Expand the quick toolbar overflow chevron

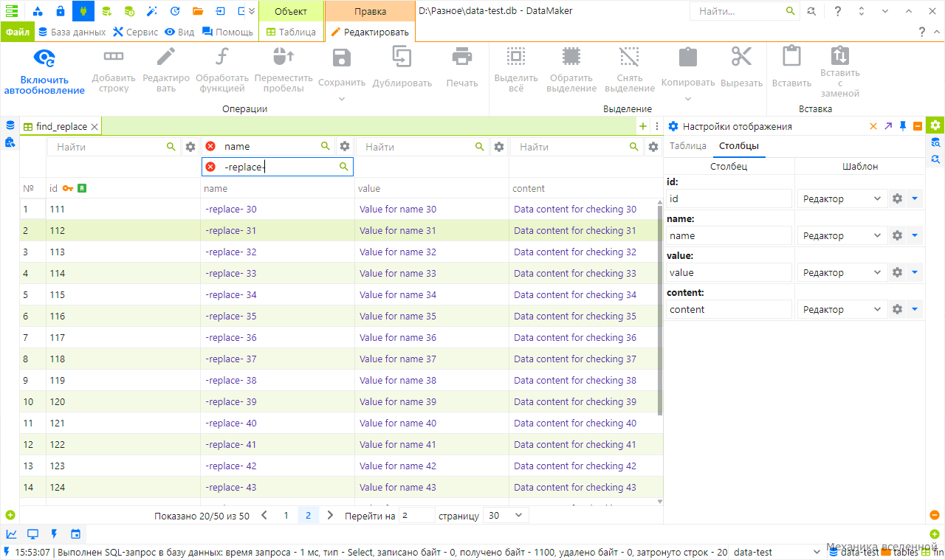(252, 11)
